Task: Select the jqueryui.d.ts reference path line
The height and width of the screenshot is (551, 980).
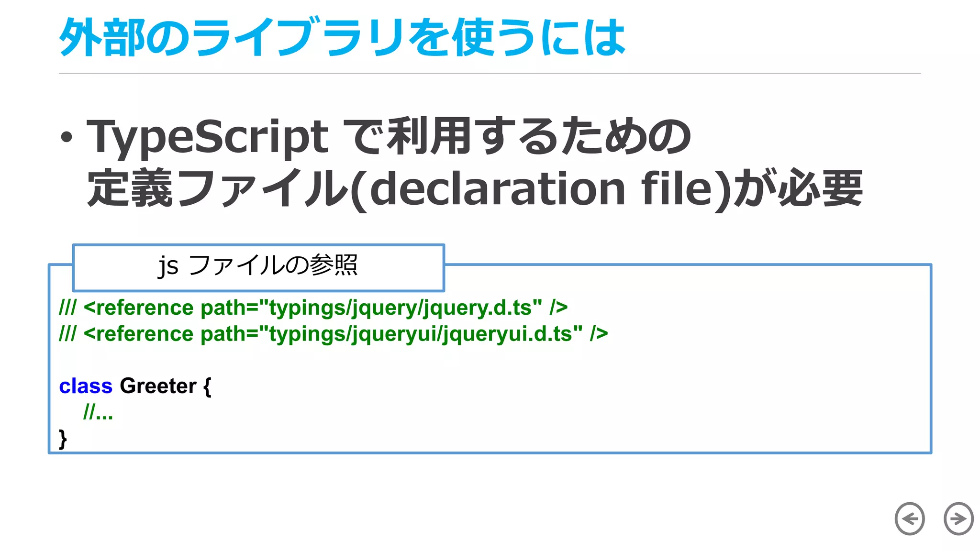Action: (x=334, y=334)
